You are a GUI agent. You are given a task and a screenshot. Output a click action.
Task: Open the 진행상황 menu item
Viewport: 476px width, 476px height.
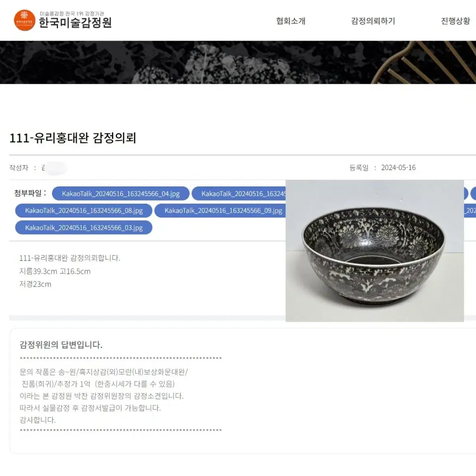(455, 21)
